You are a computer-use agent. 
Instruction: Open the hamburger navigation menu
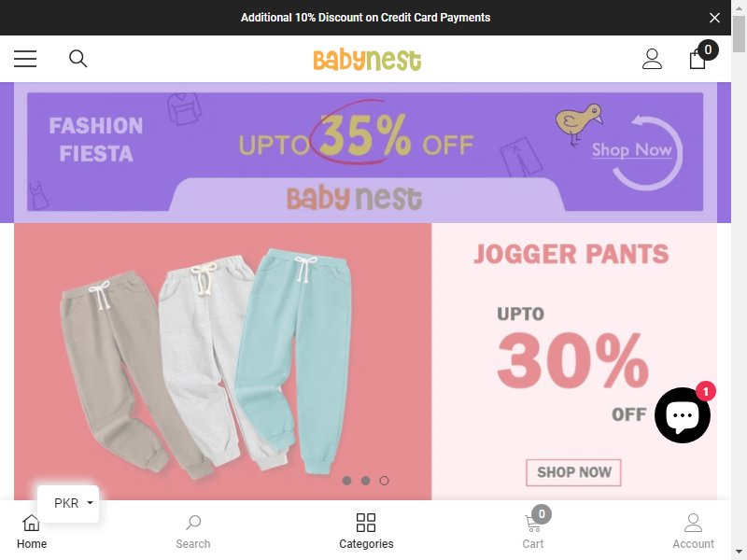click(x=25, y=59)
